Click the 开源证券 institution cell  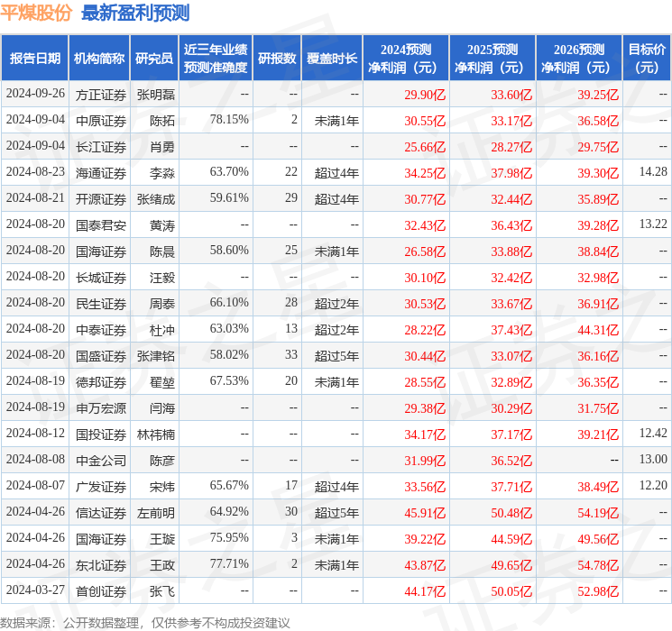[x=101, y=199]
